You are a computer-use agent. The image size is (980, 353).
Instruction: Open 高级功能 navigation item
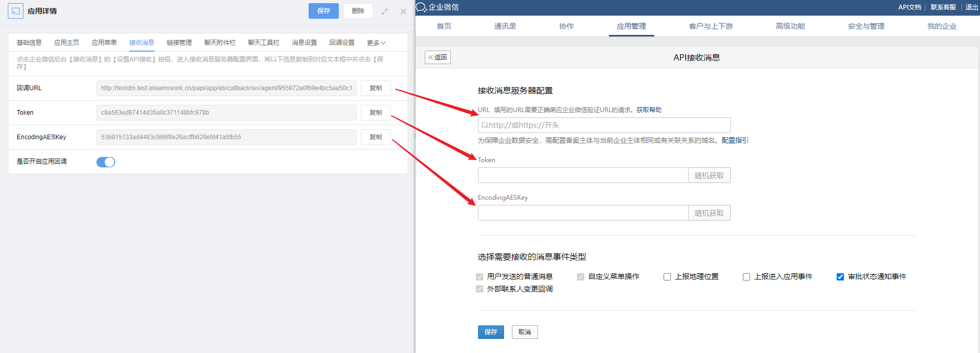click(x=790, y=26)
